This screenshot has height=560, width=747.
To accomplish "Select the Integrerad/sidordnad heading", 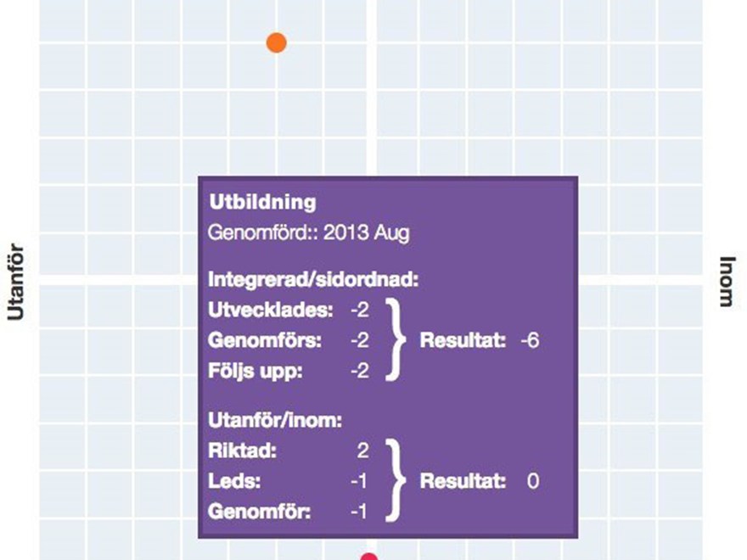I will pyautogui.click(x=313, y=279).
